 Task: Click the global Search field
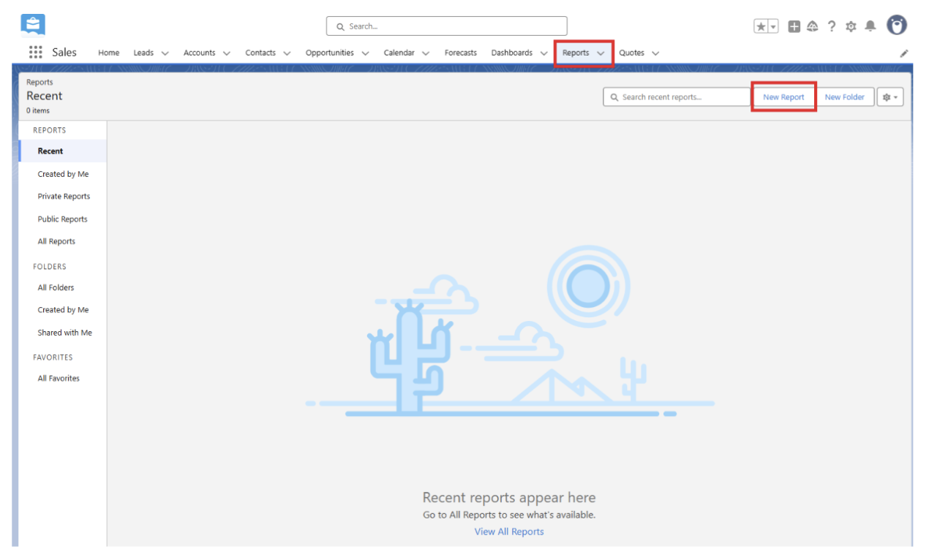[446, 26]
